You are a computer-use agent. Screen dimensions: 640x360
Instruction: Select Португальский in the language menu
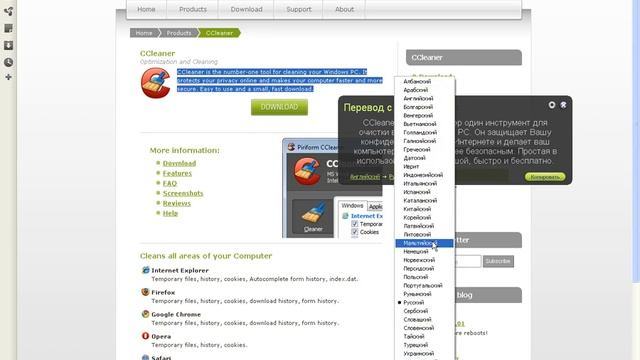click(x=424, y=286)
